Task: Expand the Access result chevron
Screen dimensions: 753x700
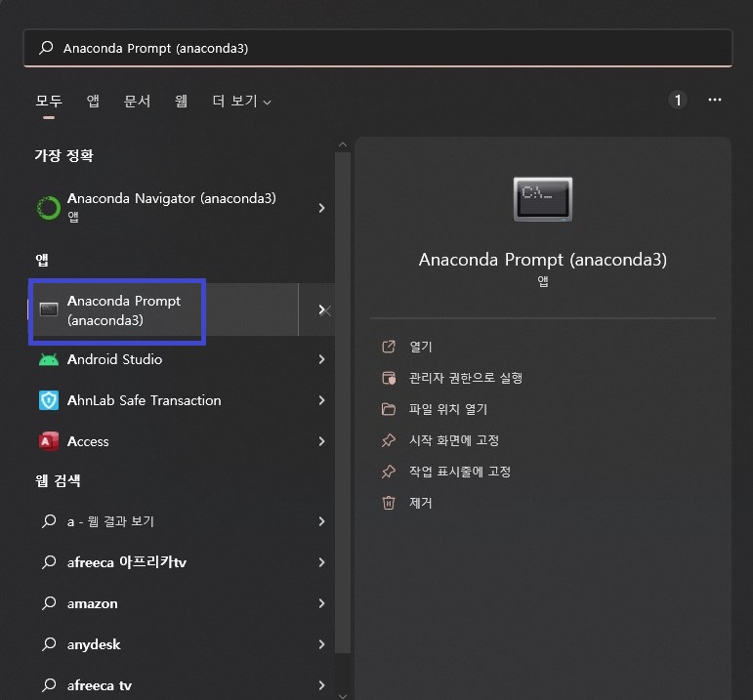Action: click(x=321, y=441)
